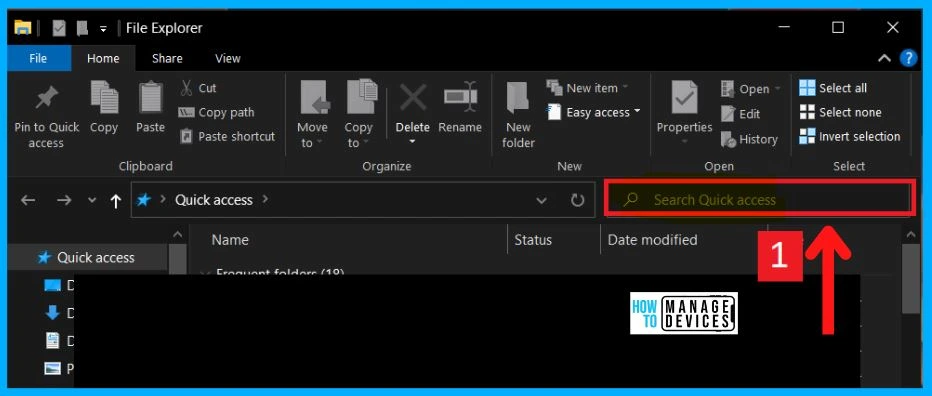
Task: Open the Move to command
Action: (x=312, y=115)
